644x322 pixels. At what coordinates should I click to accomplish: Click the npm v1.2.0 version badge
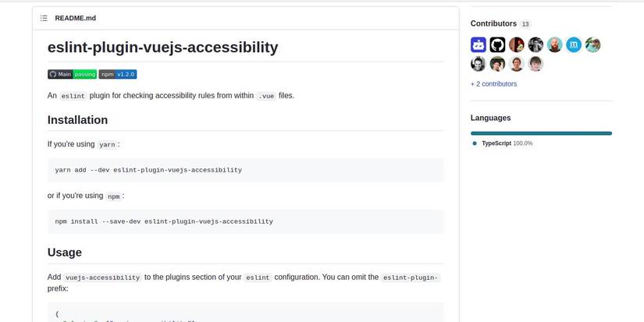click(118, 74)
